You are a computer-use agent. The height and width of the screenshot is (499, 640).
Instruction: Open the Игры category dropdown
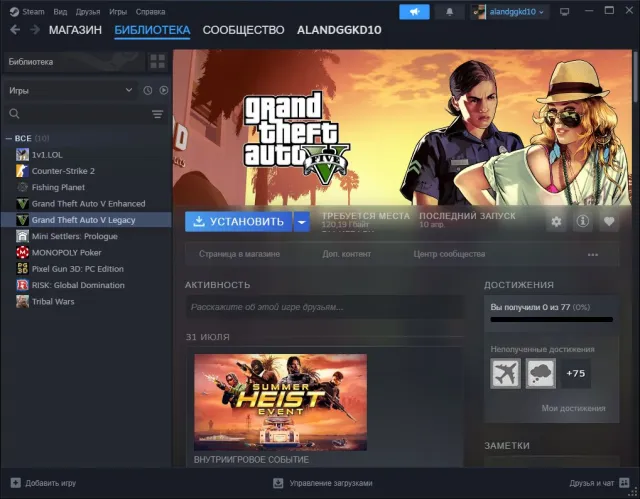pos(69,91)
